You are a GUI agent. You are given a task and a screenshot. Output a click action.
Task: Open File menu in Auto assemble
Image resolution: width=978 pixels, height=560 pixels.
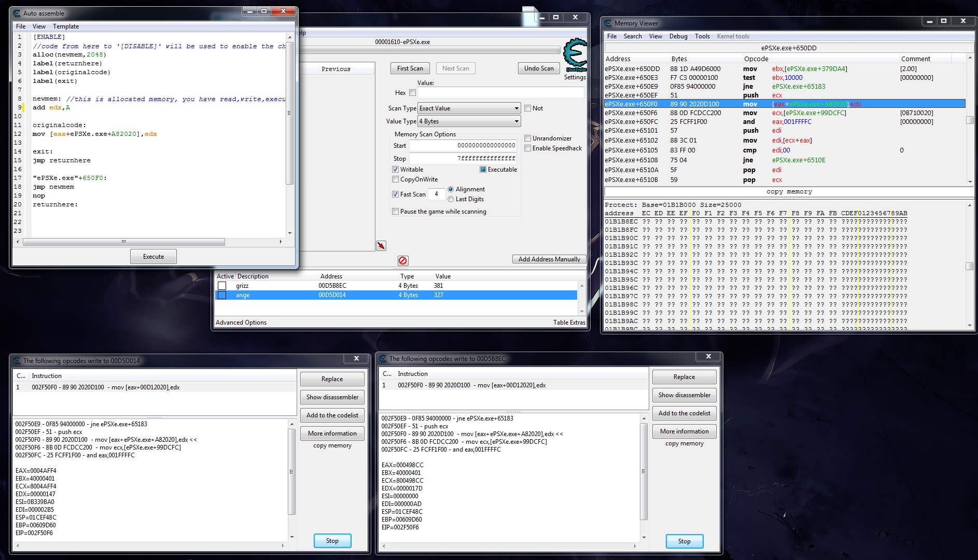coord(21,26)
